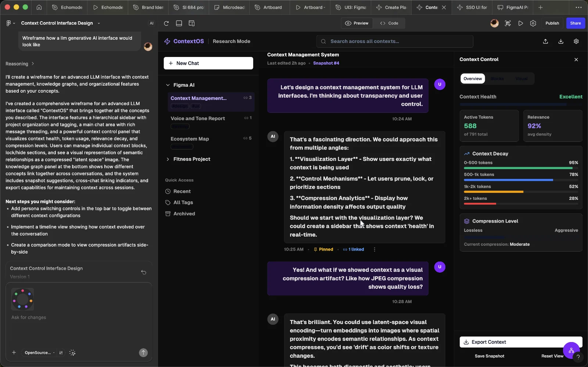Select the Visual tab

521,79
